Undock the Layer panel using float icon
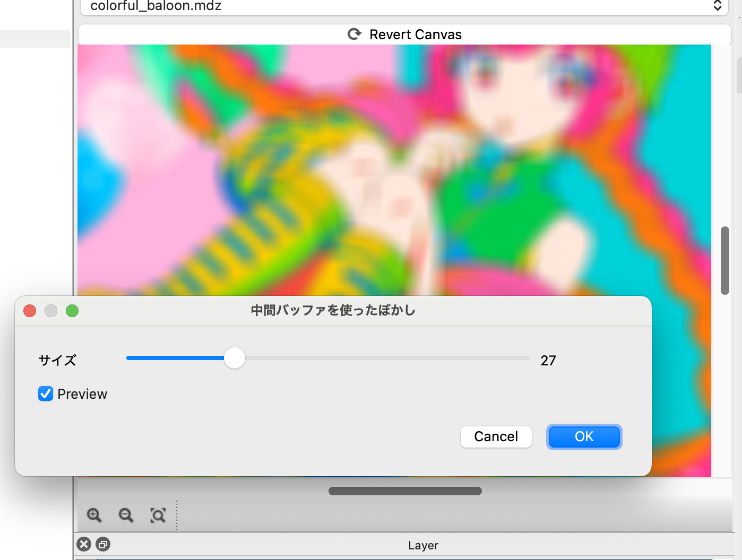The image size is (742, 560). 103,544
